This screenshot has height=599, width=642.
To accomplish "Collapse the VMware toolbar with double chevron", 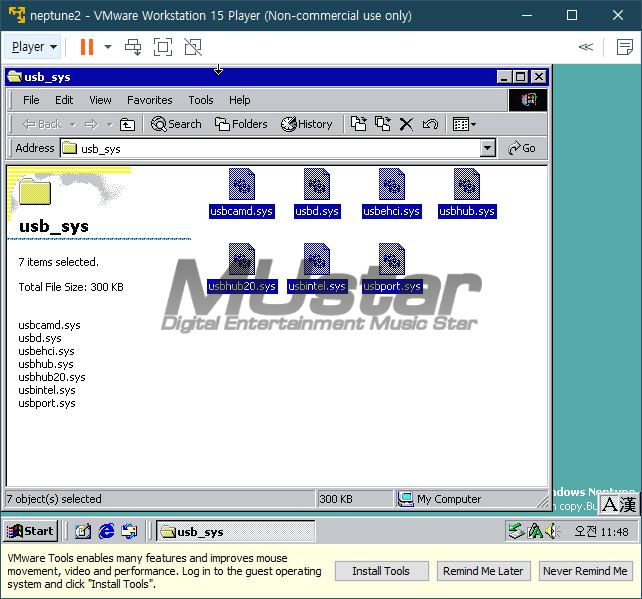I will (585, 47).
